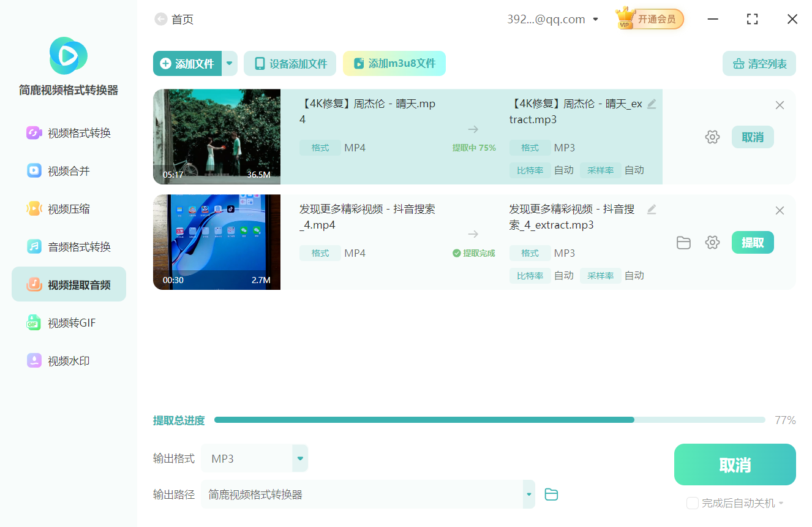Select the 视频水印 tool
Screen dimensions: 812x527
pyautogui.click(x=69, y=360)
